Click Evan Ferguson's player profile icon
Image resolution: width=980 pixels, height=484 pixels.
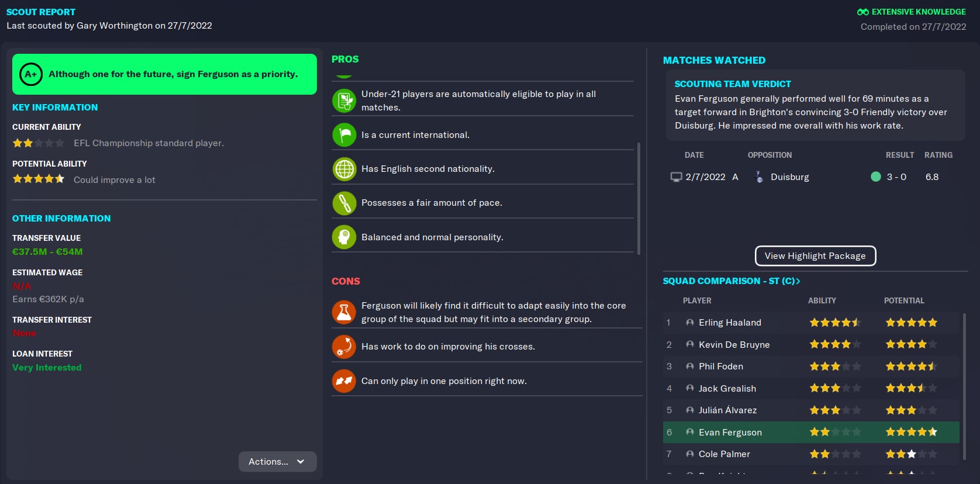[690, 432]
